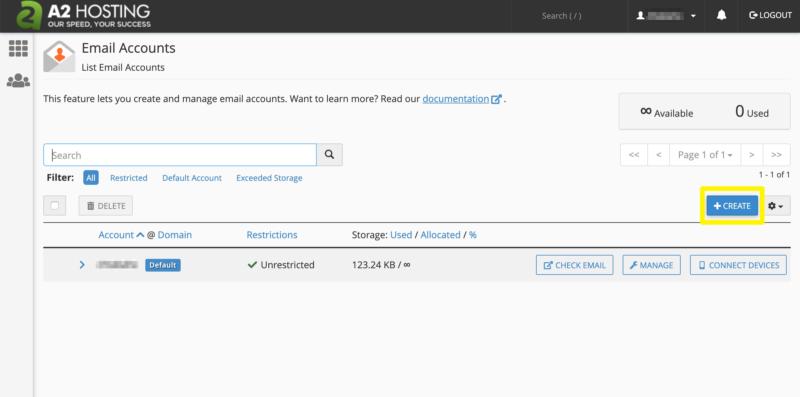Image resolution: width=800 pixels, height=397 pixels.
Task: Open the apps grid sidebar icon
Action: [x=18, y=48]
